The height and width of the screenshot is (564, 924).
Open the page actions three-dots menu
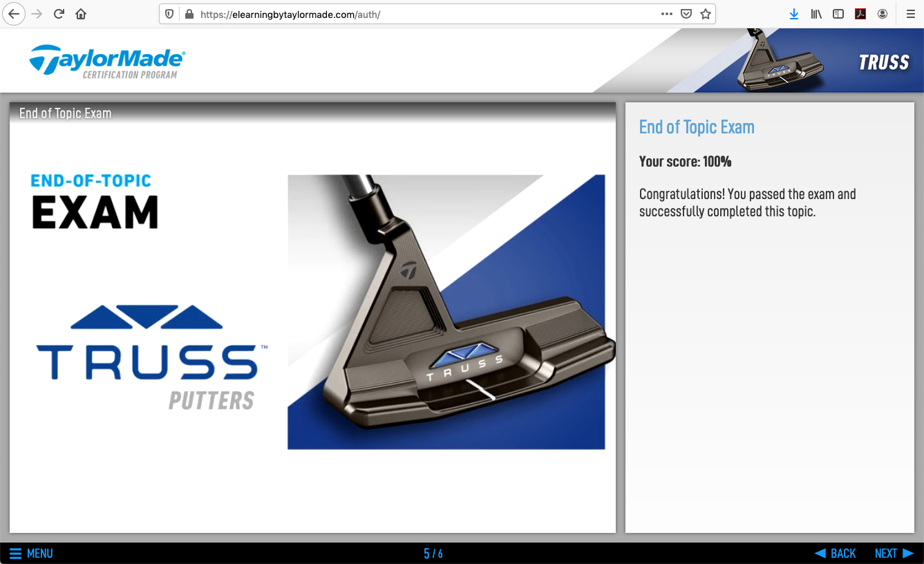pos(666,14)
